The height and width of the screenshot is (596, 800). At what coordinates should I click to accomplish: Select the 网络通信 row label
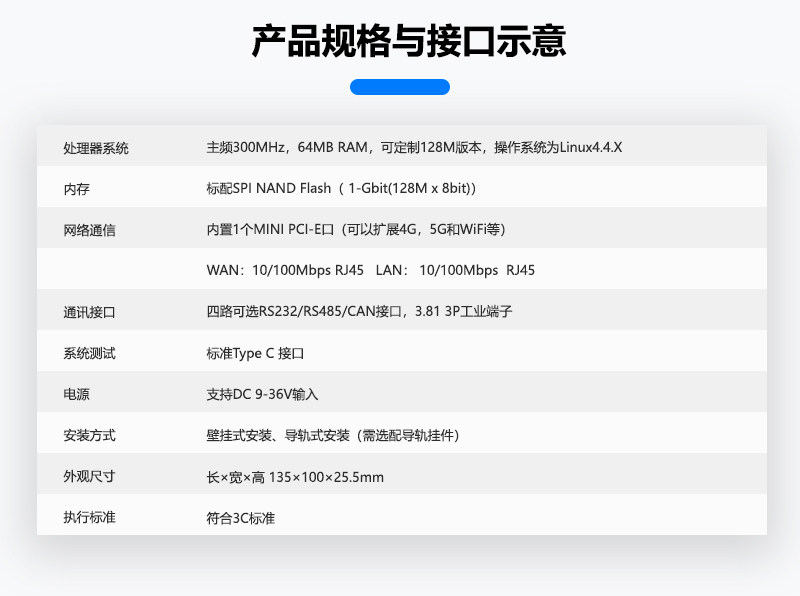[x=89, y=230]
